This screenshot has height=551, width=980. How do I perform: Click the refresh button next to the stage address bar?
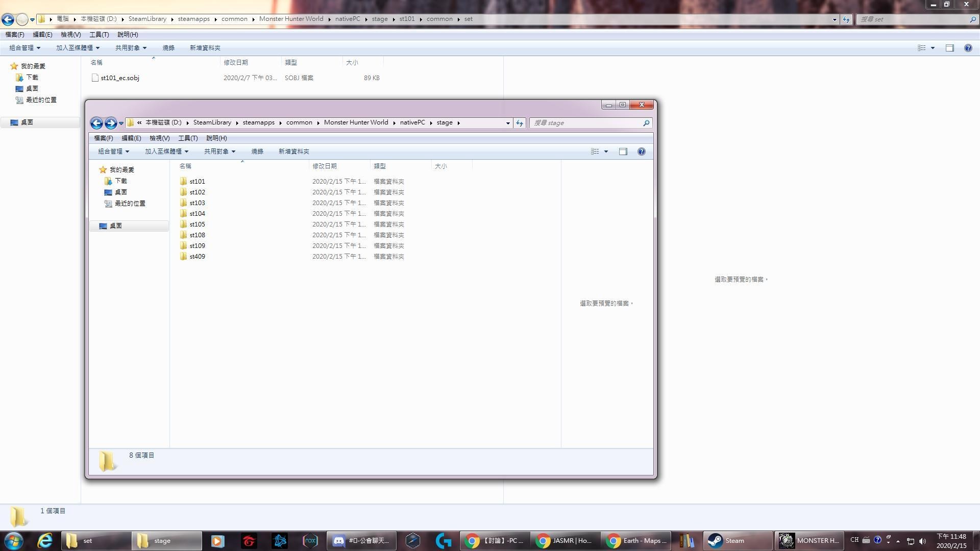pos(520,123)
